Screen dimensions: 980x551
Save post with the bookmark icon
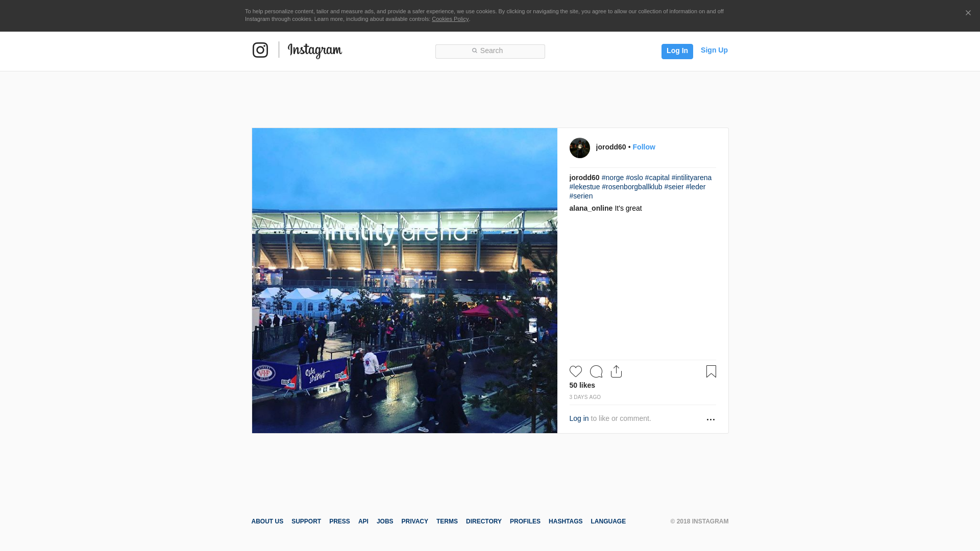(711, 371)
